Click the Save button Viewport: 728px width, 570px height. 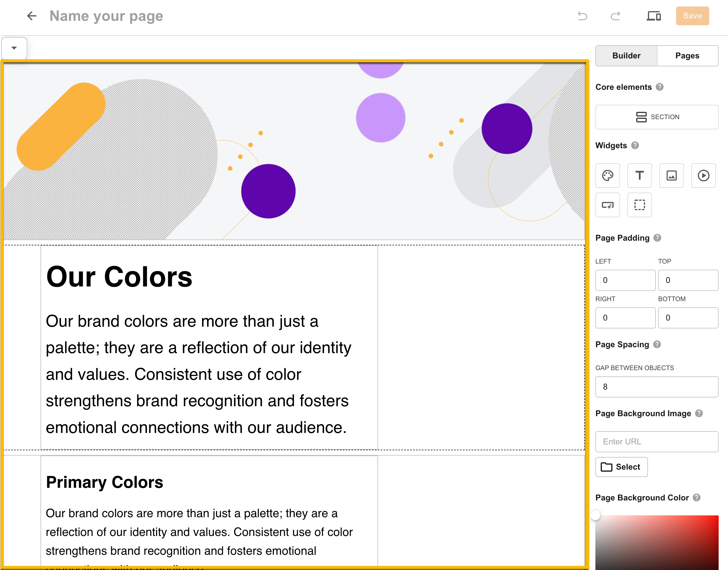pyautogui.click(x=692, y=16)
